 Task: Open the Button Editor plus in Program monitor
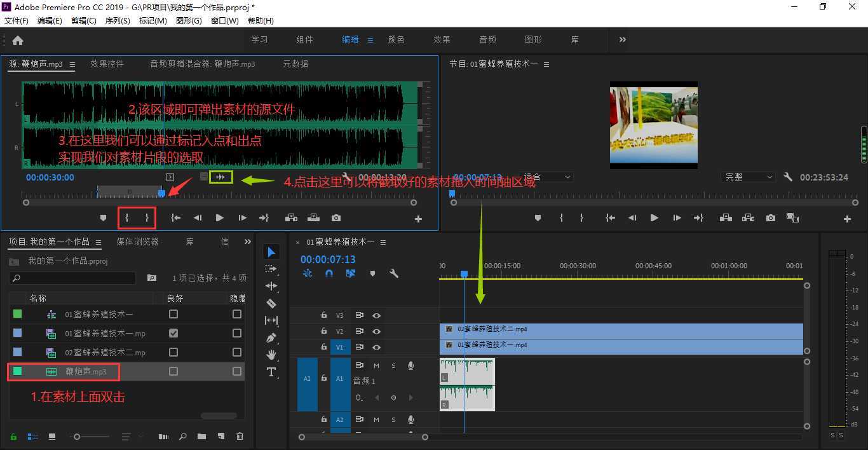click(x=847, y=219)
